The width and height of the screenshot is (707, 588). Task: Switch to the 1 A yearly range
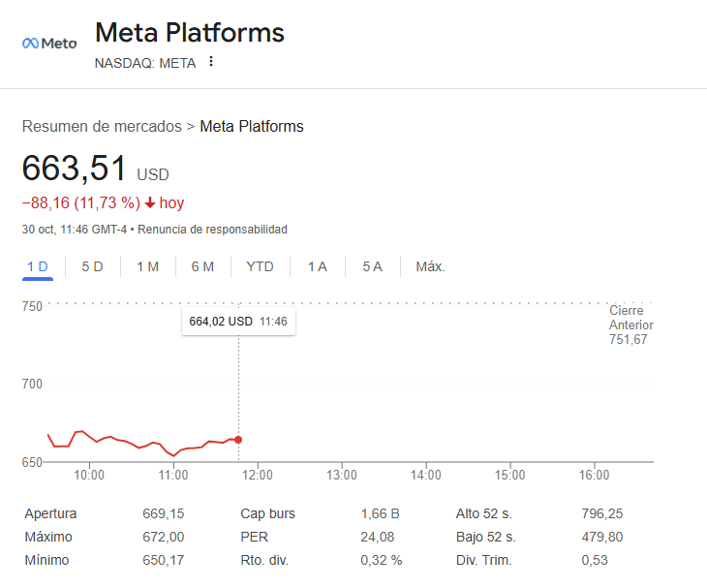[317, 266]
